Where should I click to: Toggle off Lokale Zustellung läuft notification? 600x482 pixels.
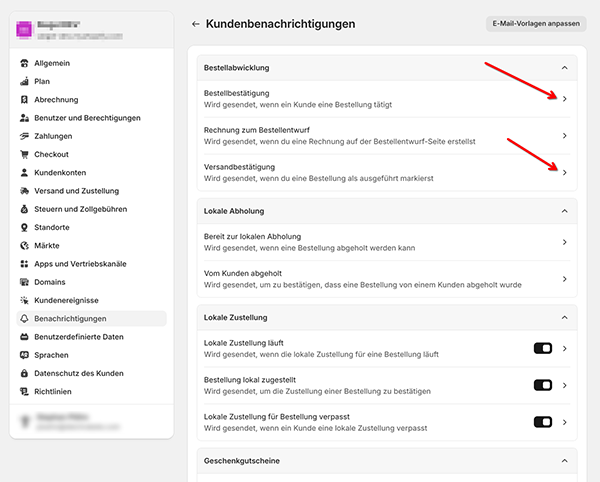pos(543,348)
